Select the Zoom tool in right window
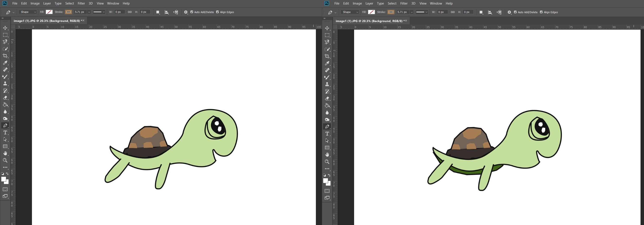This screenshot has width=644, height=225. pyautogui.click(x=327, y=162)
